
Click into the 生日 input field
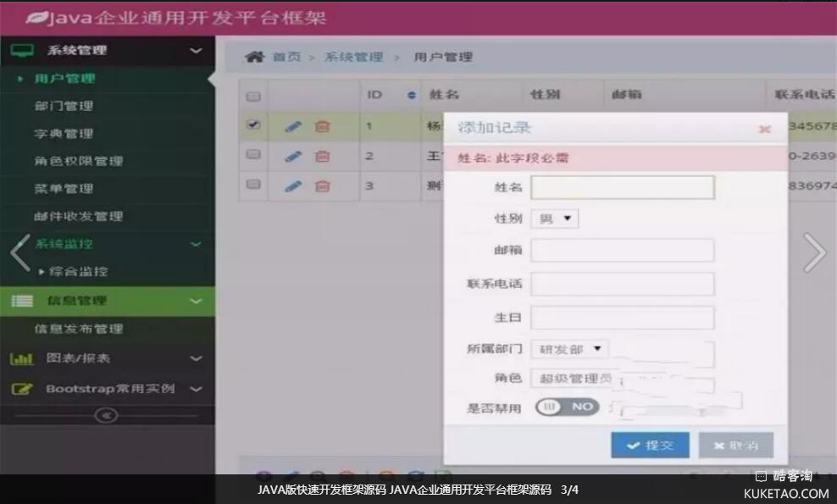pos(623,318)
